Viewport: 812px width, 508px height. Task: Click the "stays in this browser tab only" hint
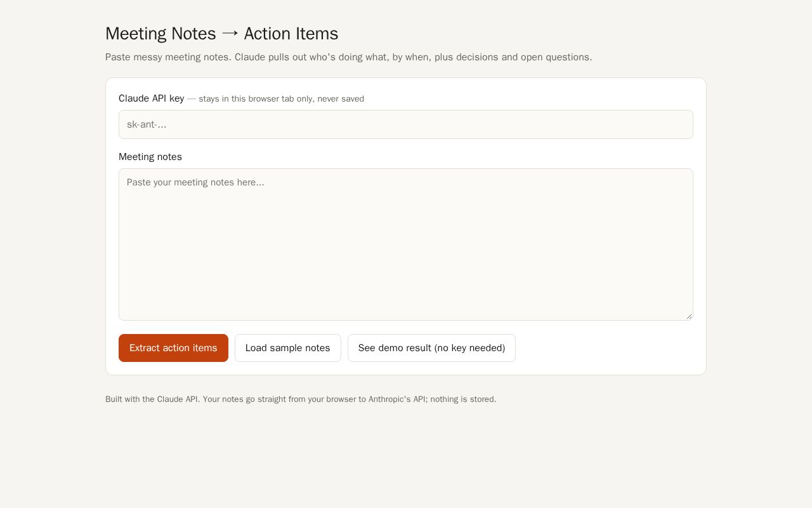pos(276,99)
